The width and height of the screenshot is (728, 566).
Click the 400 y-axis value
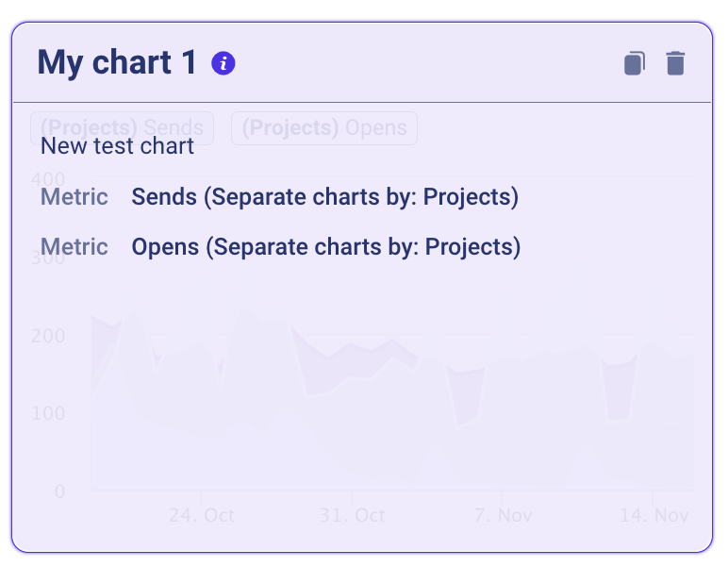[x=48, y=179]
